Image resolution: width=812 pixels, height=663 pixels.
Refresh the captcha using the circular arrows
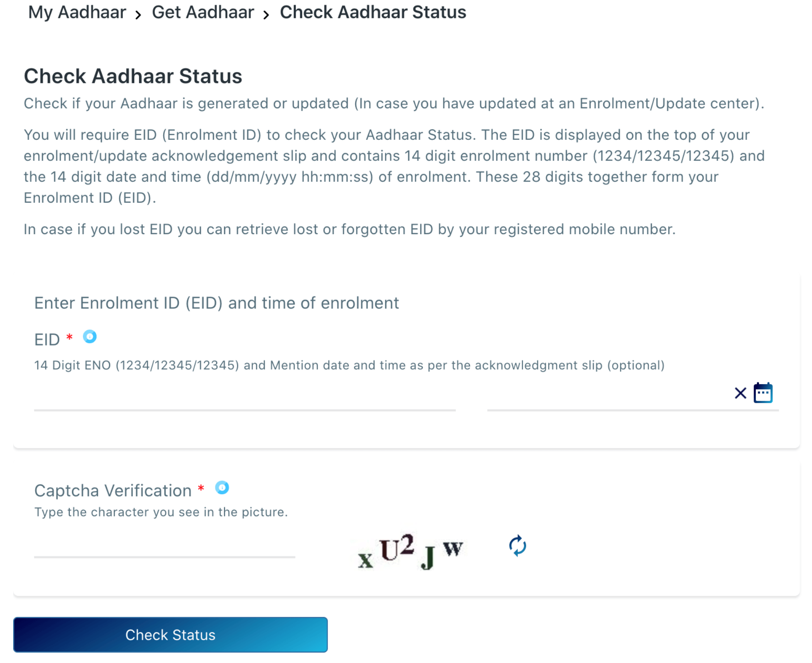517,546
